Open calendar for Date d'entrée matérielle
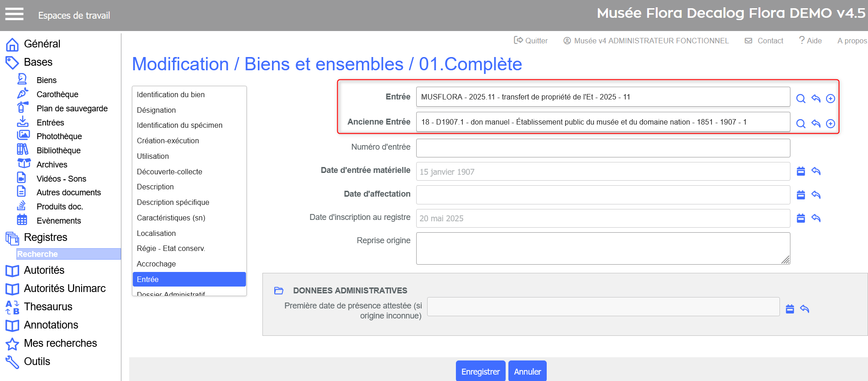Screen dimensions: 868x381 [x=800, y=171]
